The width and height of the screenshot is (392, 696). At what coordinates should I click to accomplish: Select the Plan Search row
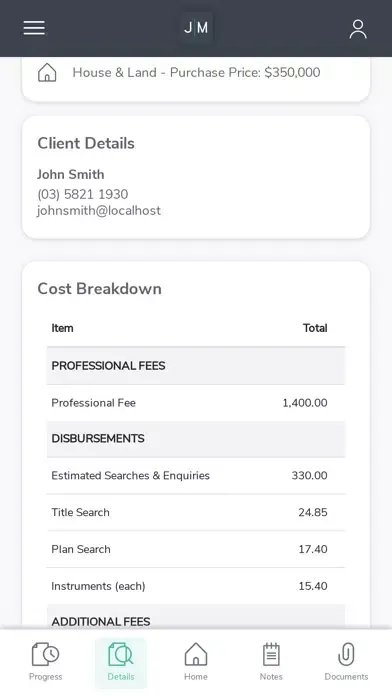click(196, 549)
